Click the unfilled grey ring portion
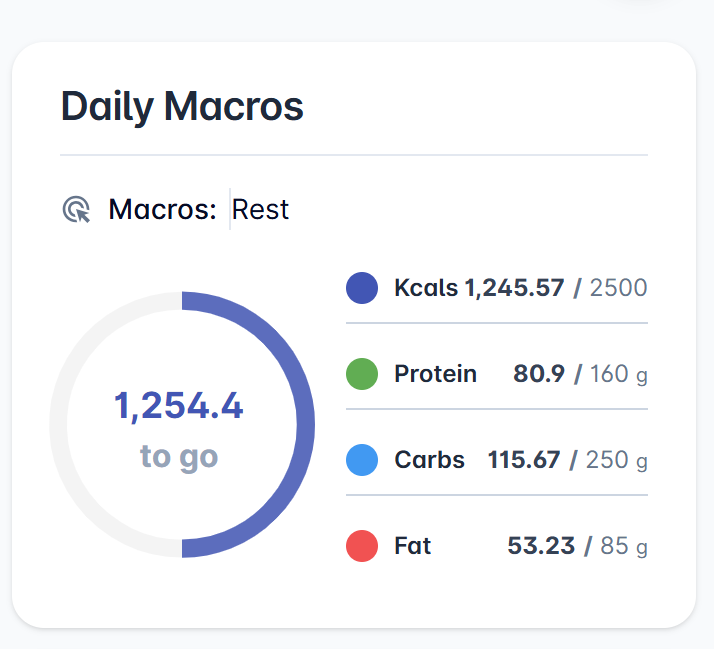The width and height of the screenshot is (714, 649). coord(58,424)
